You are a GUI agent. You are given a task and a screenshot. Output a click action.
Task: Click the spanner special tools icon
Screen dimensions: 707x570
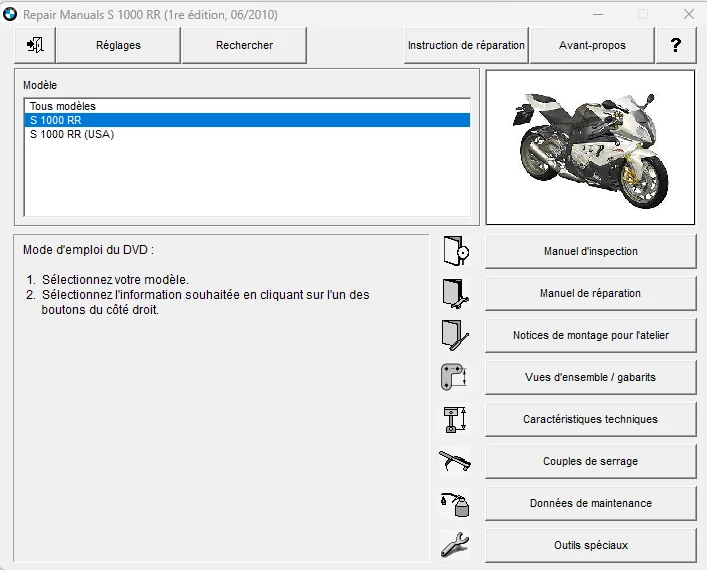click(454, 544)
